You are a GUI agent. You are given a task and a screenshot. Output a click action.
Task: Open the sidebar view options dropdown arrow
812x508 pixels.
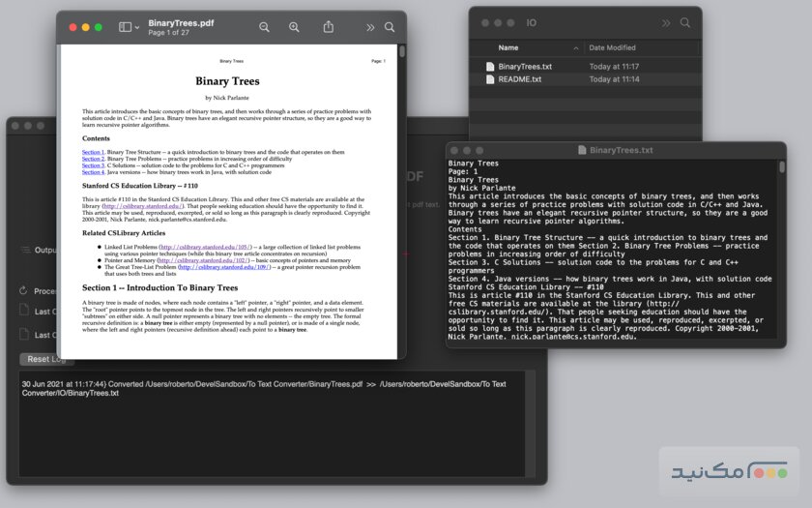coord(137,28)
